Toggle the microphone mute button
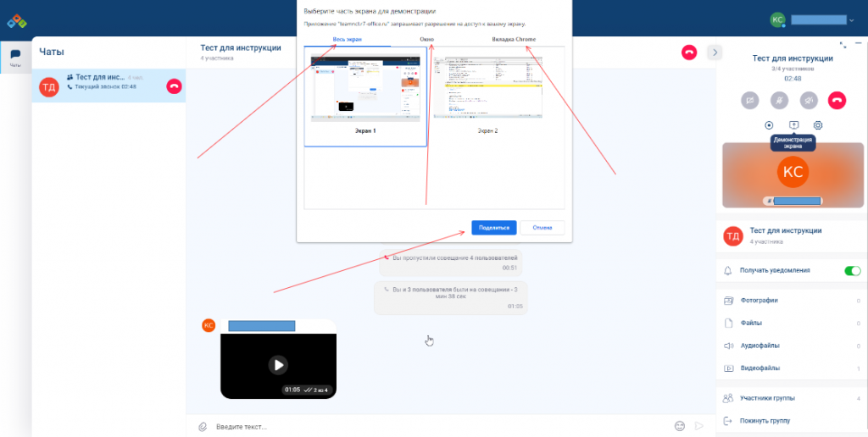 point(779,100)
